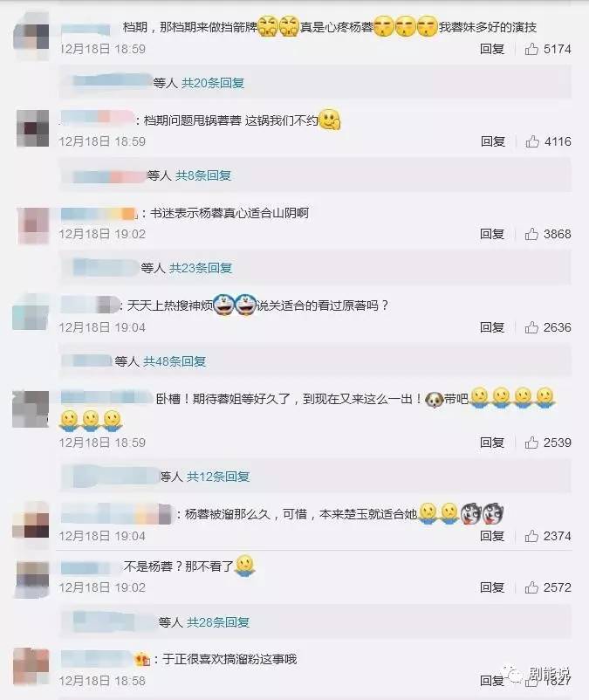Like the comment with 5174 likes
The height and width of the screenshot is (700, 589).
coord(531,49)
